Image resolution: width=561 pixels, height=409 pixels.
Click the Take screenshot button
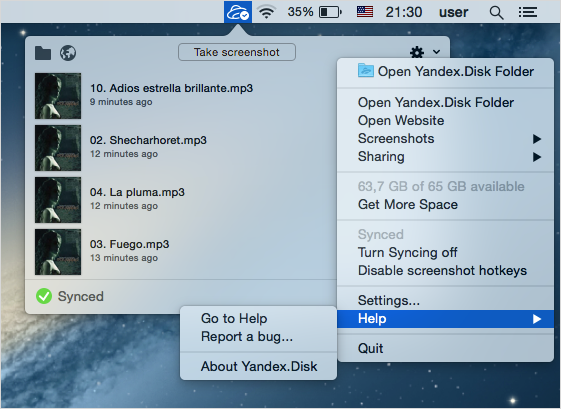237,52
